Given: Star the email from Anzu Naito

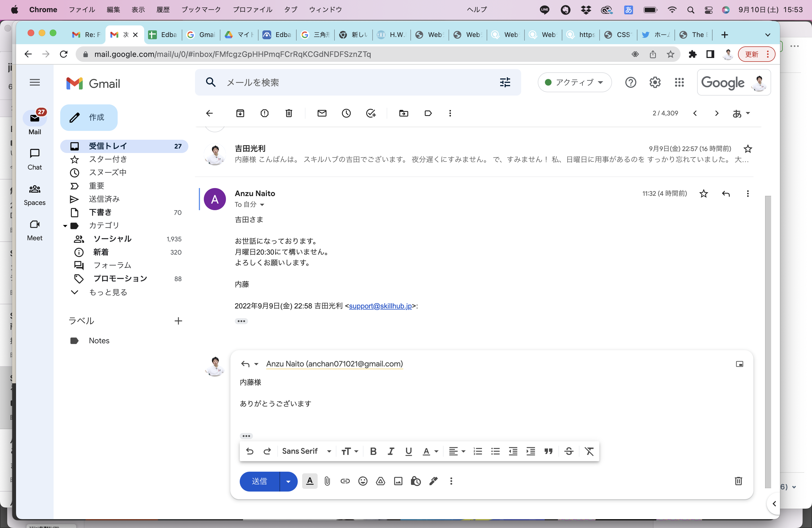Looking at the screenshot, I should point(703,193).
